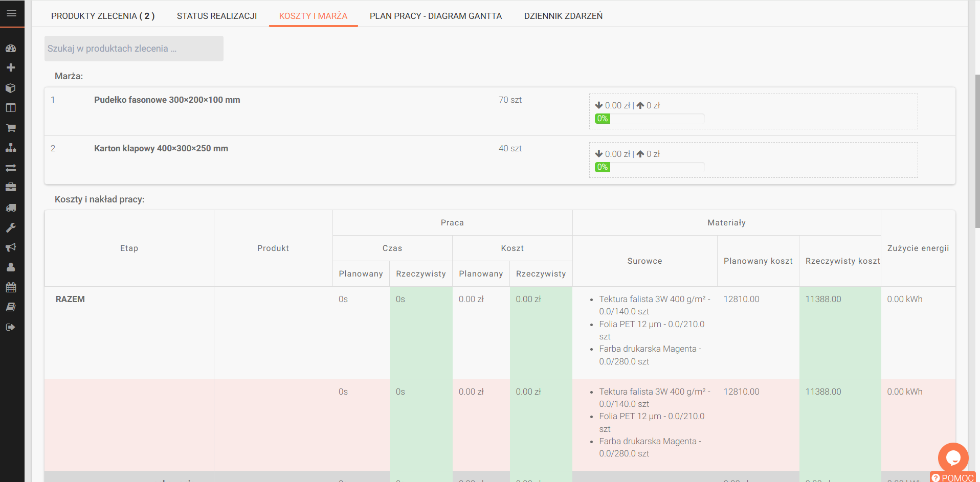Open the delivery truck icon in sidebar

point(11,208)
